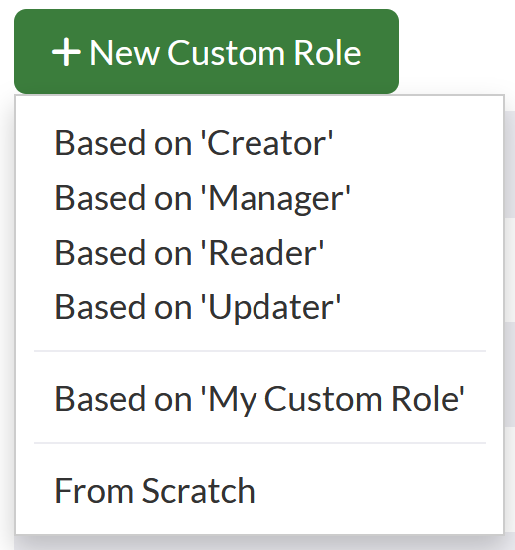Pick Based on 'Reader' from the list

click(259, 253)
